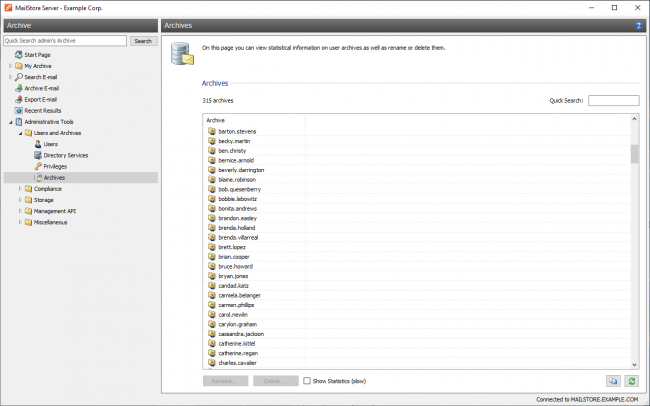Expand the Compliance tree node

tap(20, 188)
